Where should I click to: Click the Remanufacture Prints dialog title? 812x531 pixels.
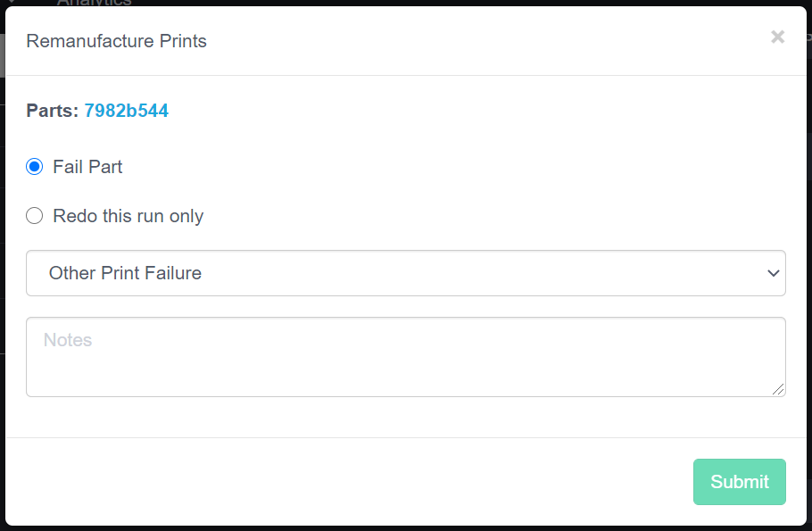[116, 41]
